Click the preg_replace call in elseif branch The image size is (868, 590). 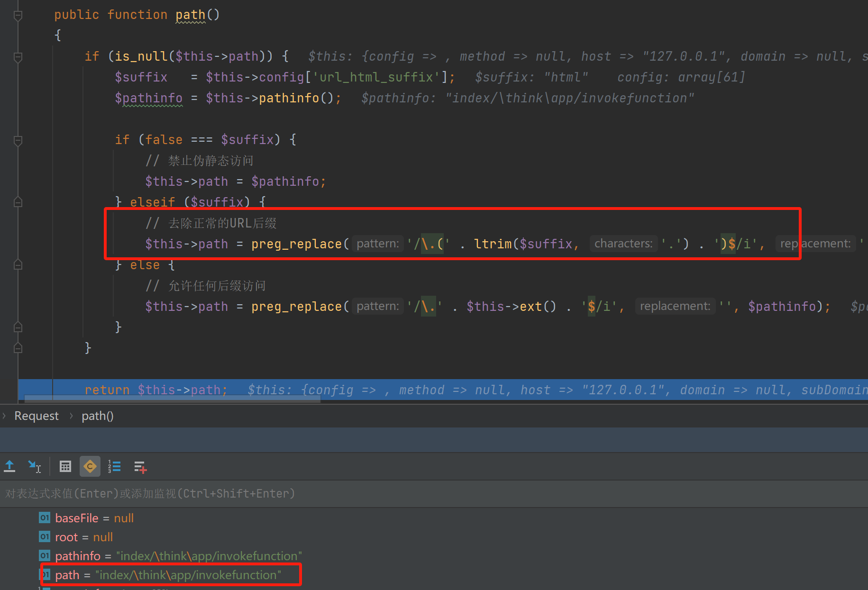click(296, 244)
